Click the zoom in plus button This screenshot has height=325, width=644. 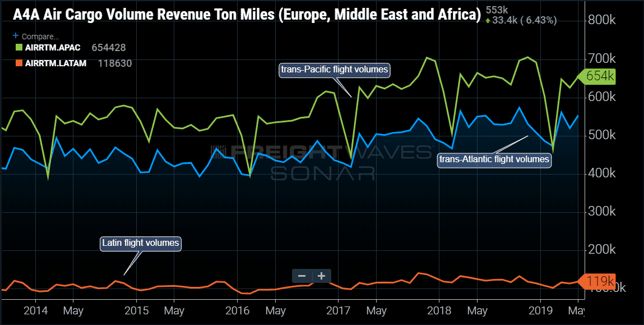(x=322, y=276)
